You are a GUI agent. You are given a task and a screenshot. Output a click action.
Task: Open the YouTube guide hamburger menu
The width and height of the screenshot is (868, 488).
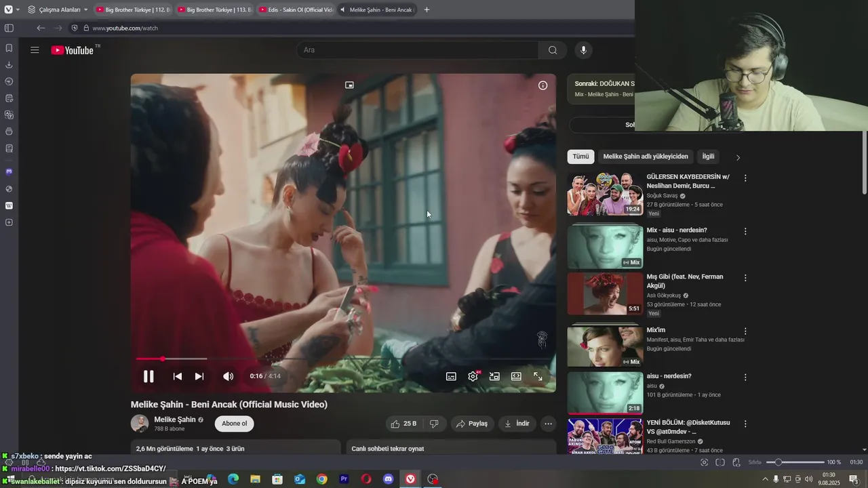35,50
